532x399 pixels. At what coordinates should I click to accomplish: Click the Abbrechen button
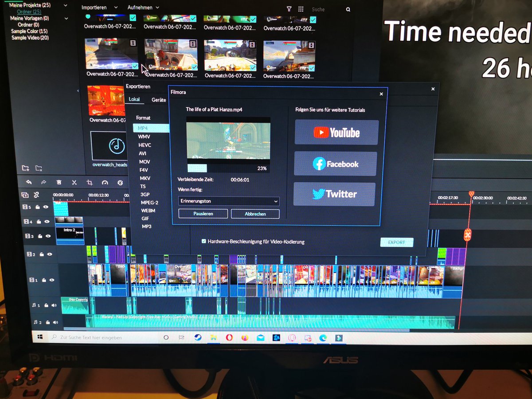coord(255,214)
